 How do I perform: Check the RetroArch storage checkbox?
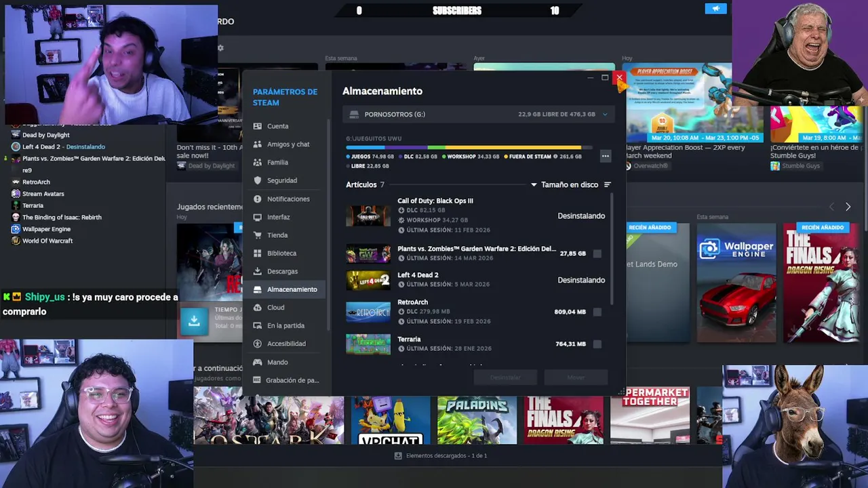click(597, 312)
